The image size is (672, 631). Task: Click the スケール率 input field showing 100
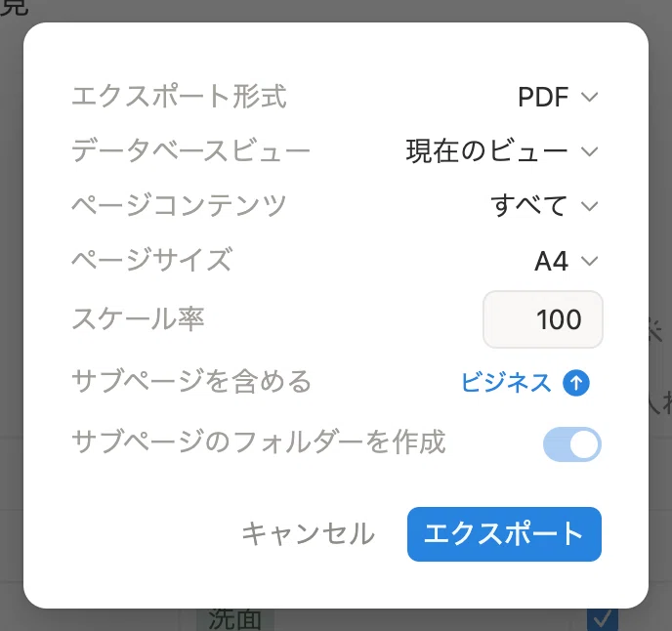[542, 319]
